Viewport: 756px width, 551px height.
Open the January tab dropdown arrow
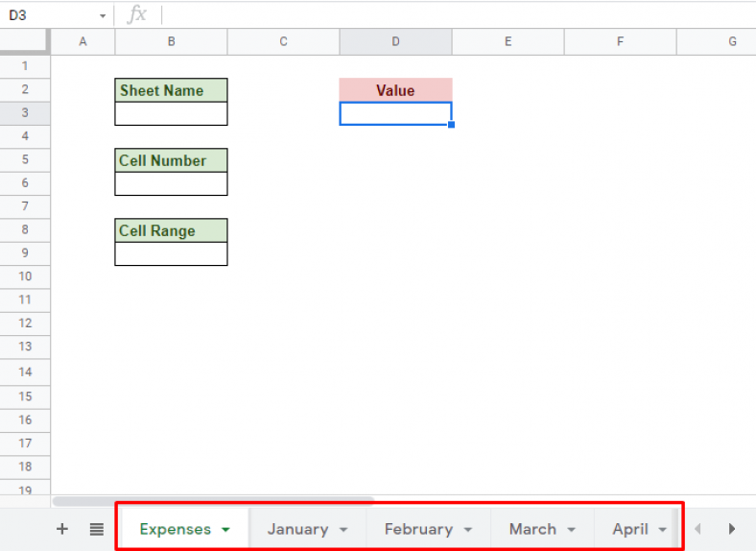click(x=343, y=530)
